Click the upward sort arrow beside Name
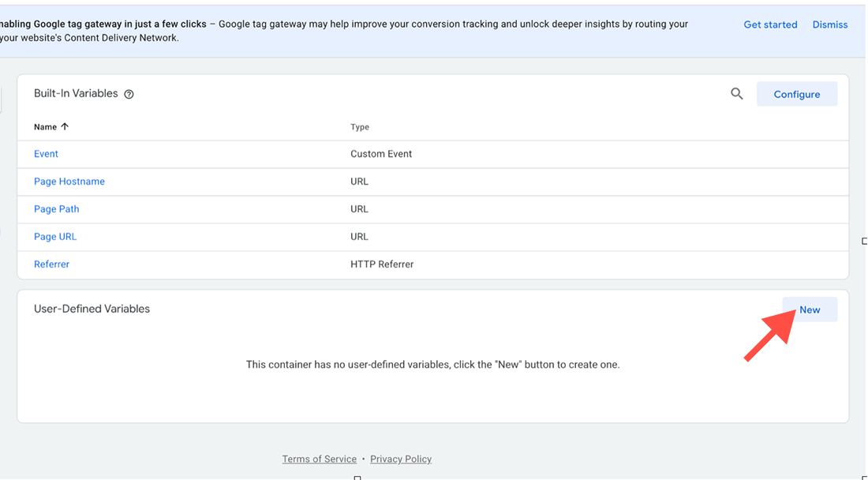 pos(65,126)
